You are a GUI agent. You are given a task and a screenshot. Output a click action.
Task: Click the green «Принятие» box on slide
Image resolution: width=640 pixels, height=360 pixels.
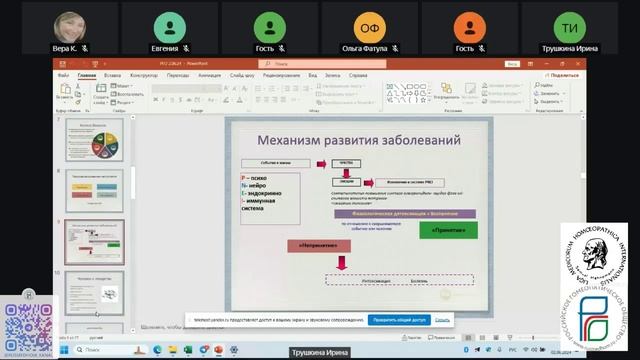[x=449, y=230]
